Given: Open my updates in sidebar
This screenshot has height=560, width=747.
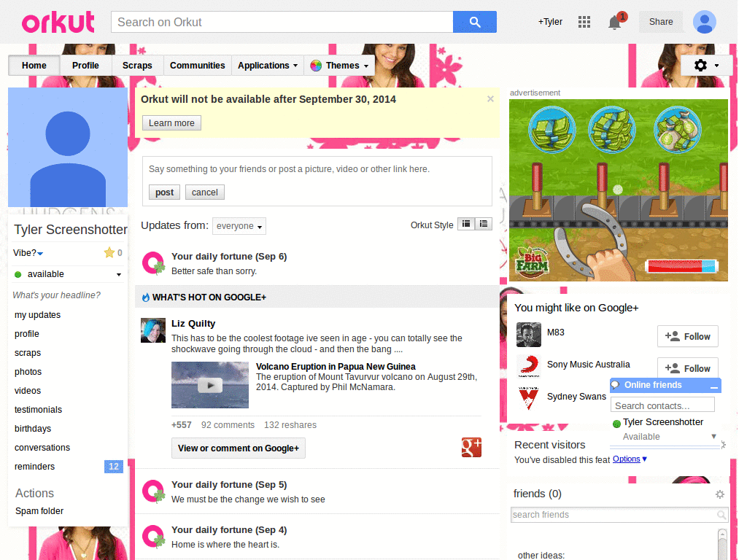Looking at the screenshot, I should pos(38,315).
